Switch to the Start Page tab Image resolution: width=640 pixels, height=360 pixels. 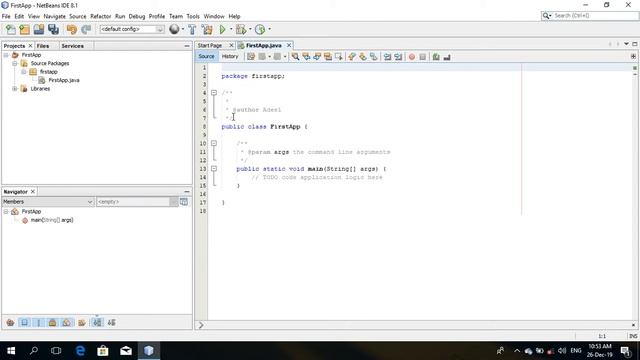coord(210,45)
